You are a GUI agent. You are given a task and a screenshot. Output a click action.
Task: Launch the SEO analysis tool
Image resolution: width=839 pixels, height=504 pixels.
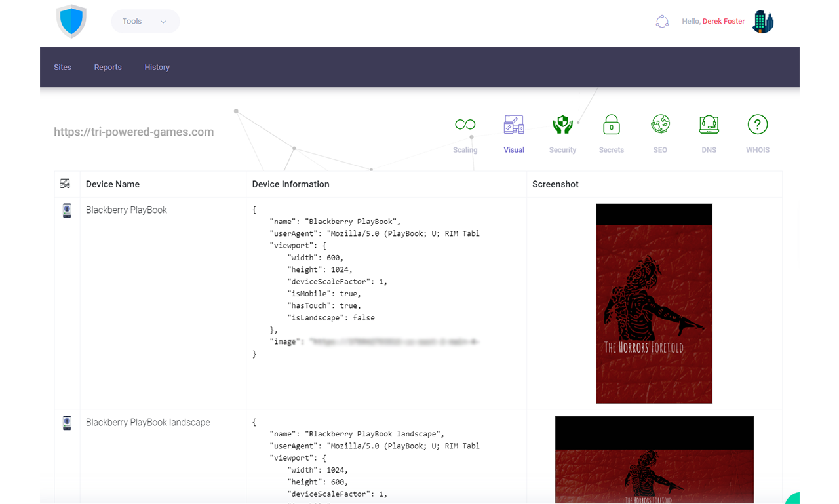coord(660,131)
